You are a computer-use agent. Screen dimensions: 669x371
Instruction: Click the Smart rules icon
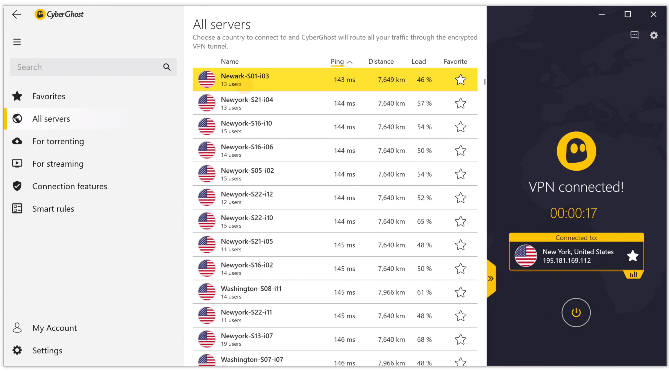tap(17, 209)
